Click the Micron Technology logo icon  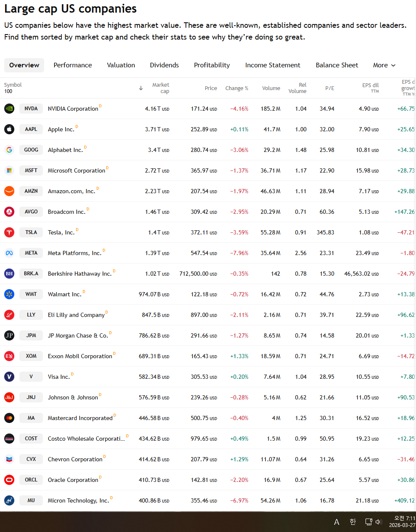tap(9, 500)
